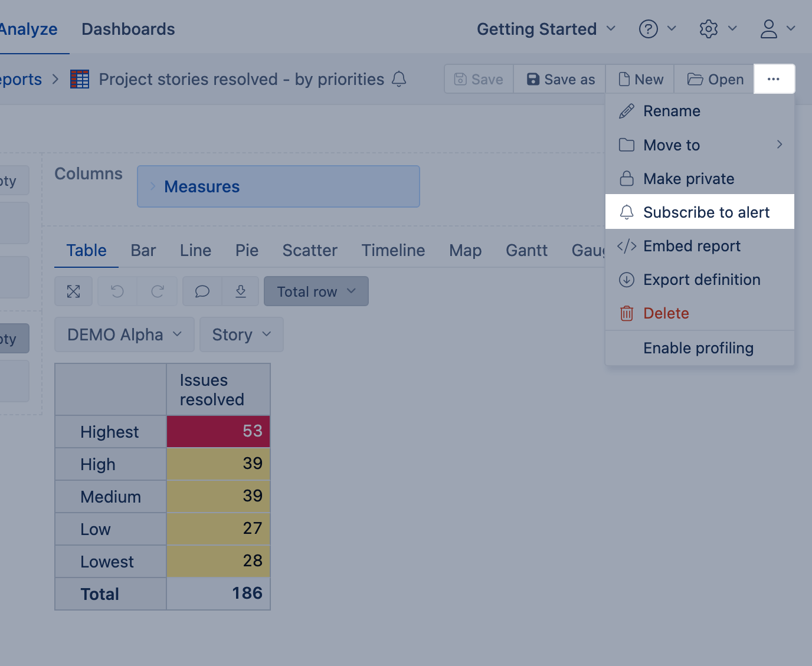Expand the Measures dimension in Columns

click(x=153, y=186)
